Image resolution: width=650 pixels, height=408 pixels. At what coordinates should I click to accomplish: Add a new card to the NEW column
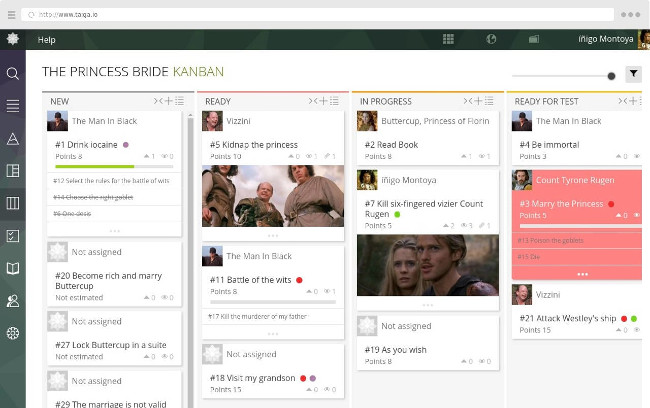click(x=168, y=101)
